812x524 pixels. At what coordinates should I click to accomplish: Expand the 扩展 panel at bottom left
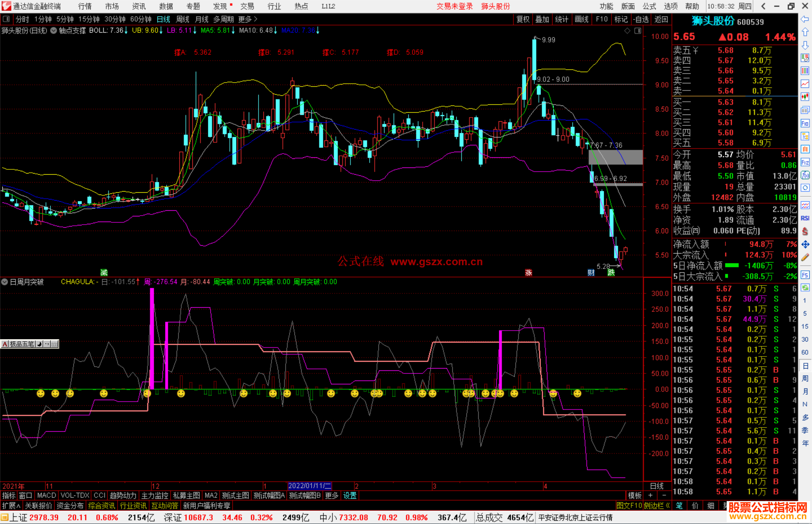[x=11, y=506]
